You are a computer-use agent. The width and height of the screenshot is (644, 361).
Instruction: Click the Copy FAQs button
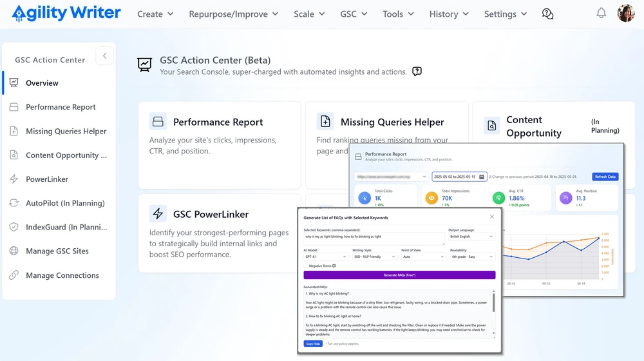pyautogui.click(x=313, y=344)
